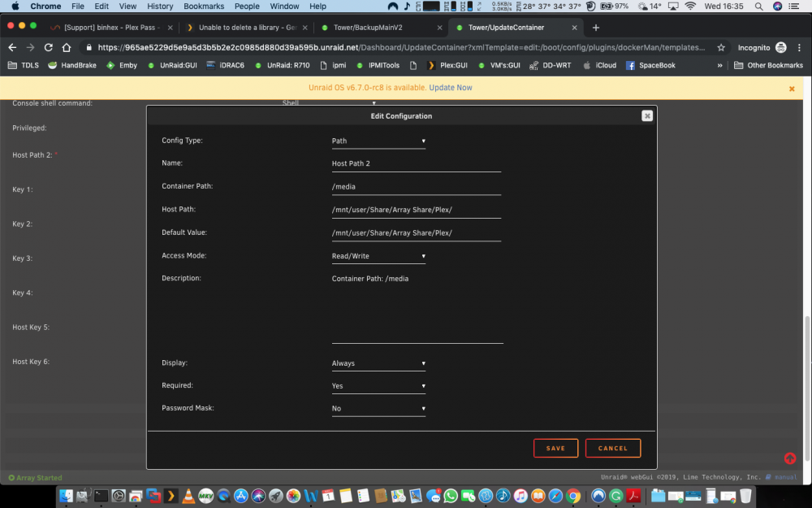Go back to the previous page

coord(12,47)
